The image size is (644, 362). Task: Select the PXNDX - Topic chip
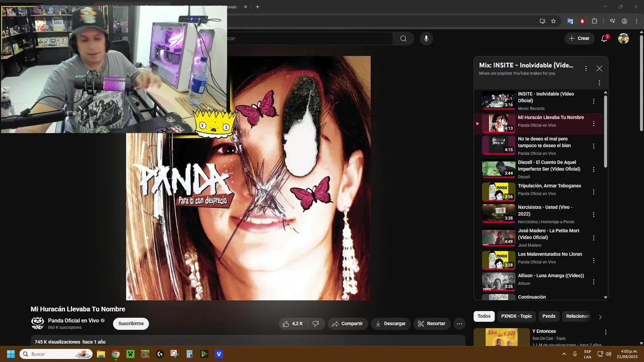pos(516,316)
